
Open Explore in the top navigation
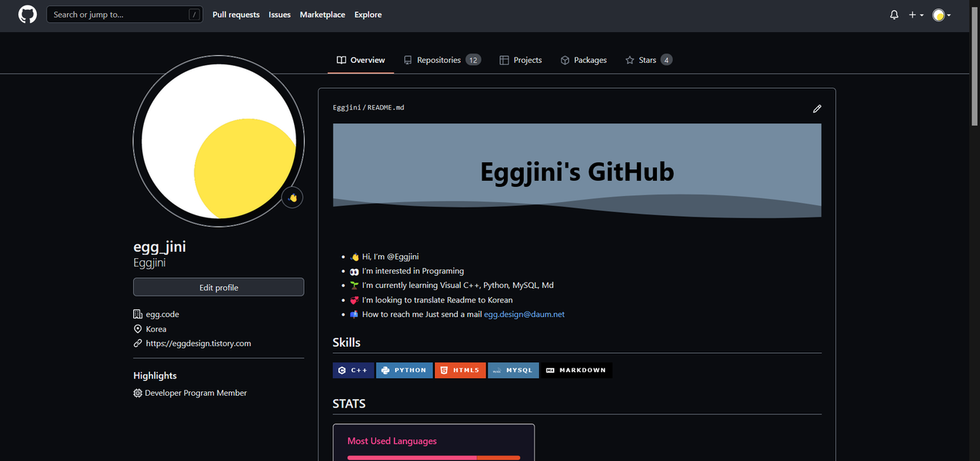pos(367,15)
